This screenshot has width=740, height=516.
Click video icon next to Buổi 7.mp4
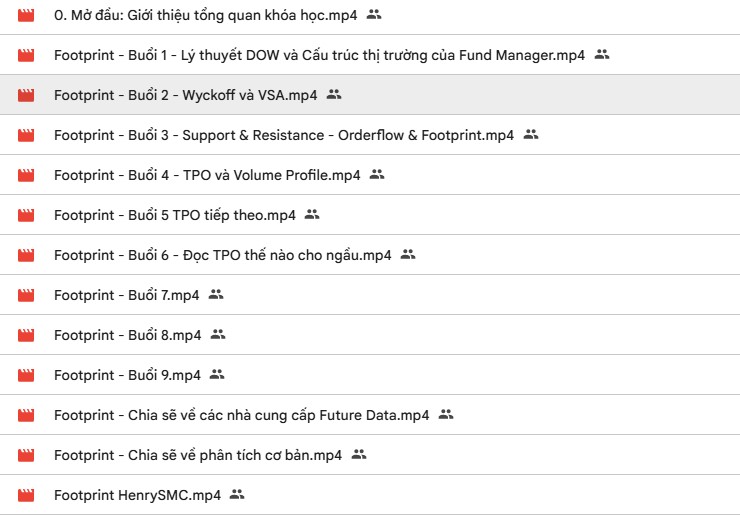26,295
